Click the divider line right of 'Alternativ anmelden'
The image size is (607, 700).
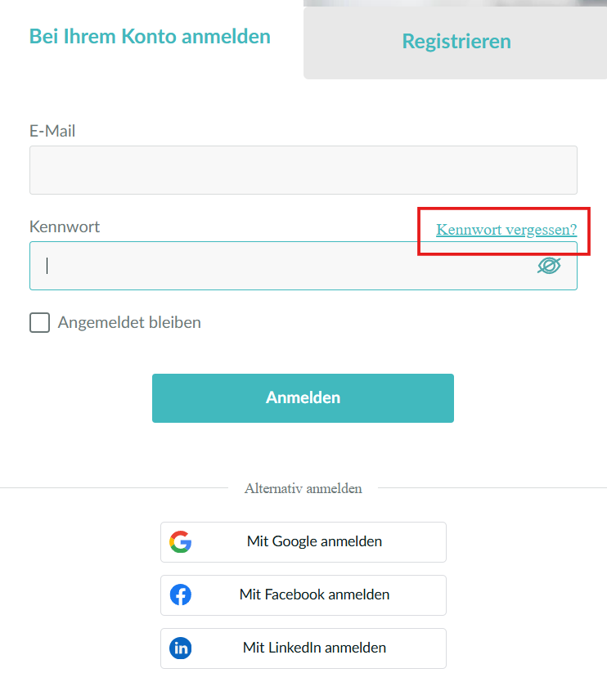491,488
